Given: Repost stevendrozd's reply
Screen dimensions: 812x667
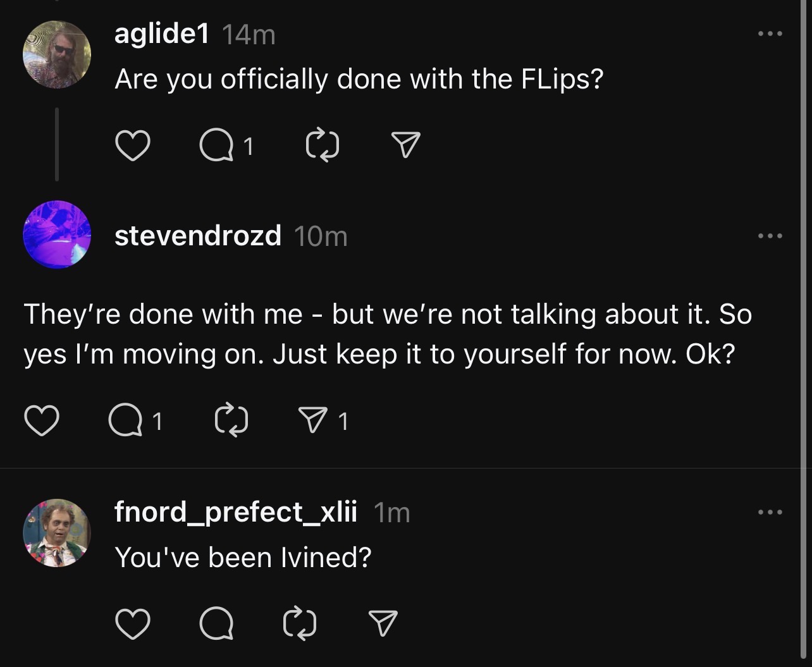Looking at the screenshot, I should point(231,421).
